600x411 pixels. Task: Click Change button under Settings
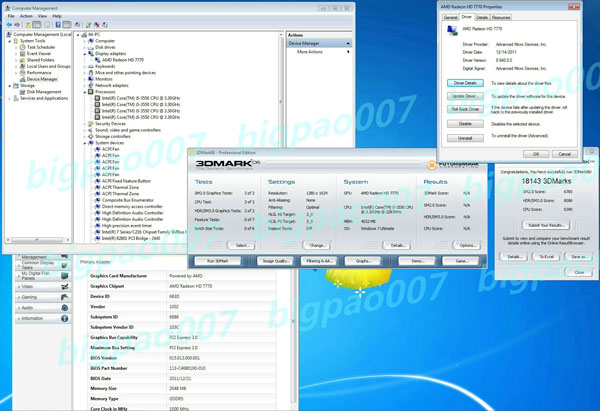(317, 245)
